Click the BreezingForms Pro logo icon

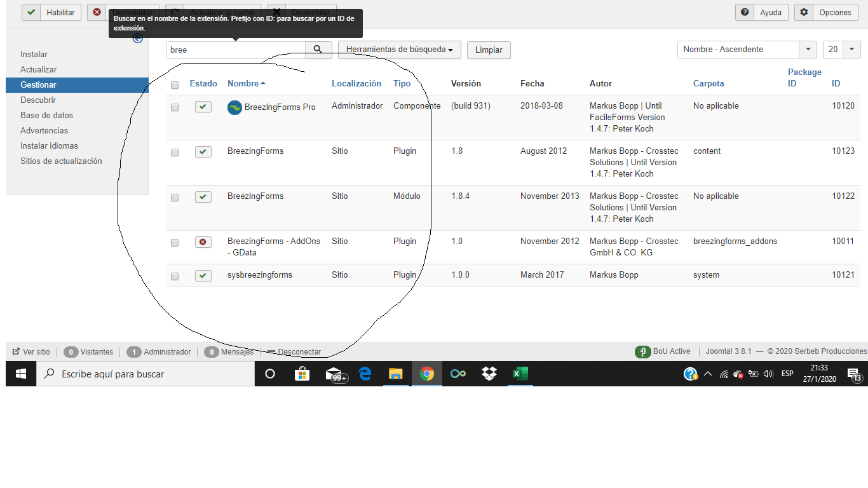(x=234, y=107)
